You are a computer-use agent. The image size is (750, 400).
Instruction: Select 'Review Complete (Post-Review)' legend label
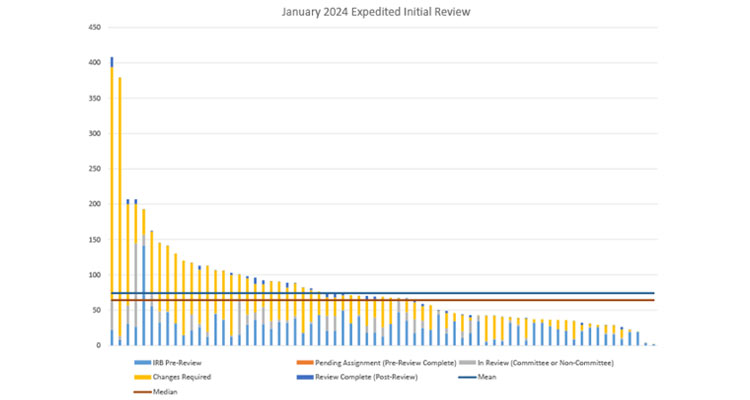tap(368, 377)
